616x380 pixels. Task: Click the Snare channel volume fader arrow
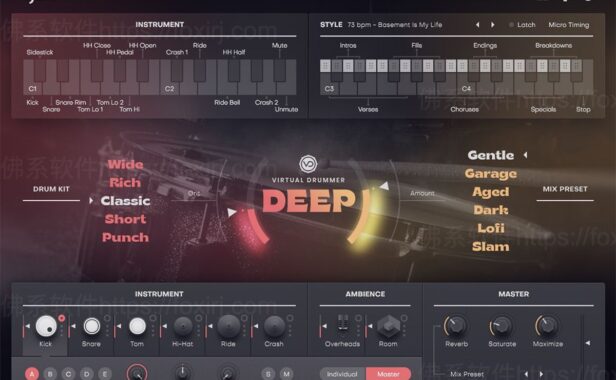[x=73, y=326]
